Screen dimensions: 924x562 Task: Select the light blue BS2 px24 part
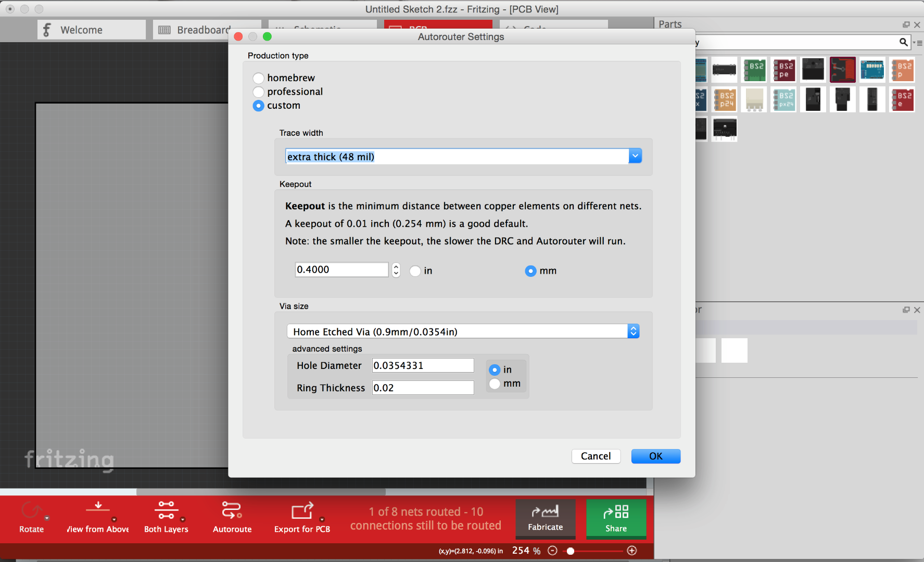784,99
